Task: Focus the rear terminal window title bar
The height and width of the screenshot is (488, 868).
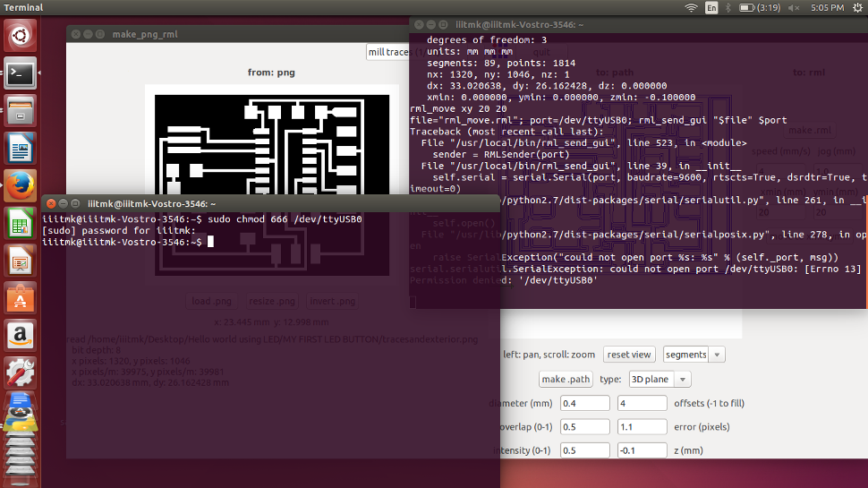Action: pos(636,25)
